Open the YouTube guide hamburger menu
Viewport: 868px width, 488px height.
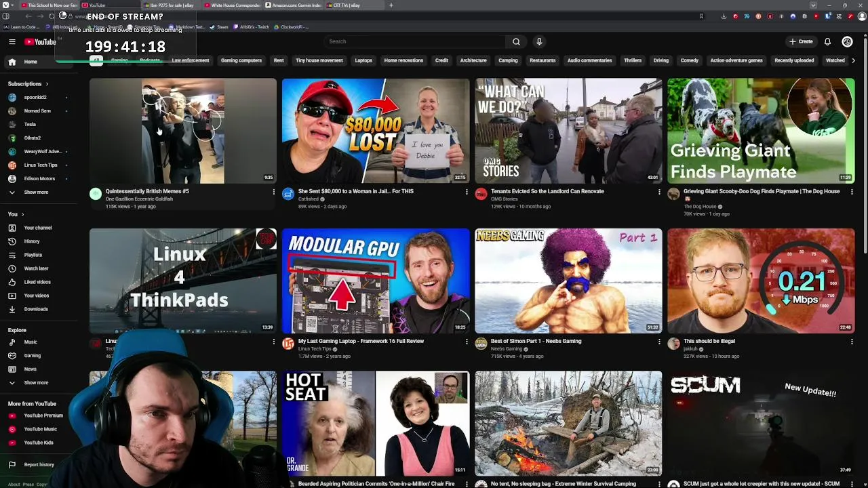pos(12,42)
